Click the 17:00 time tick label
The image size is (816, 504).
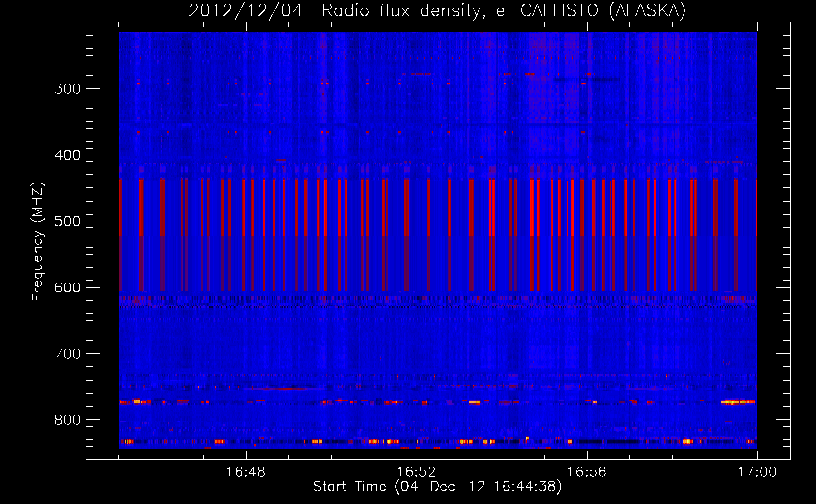click(x=757, y=472)
